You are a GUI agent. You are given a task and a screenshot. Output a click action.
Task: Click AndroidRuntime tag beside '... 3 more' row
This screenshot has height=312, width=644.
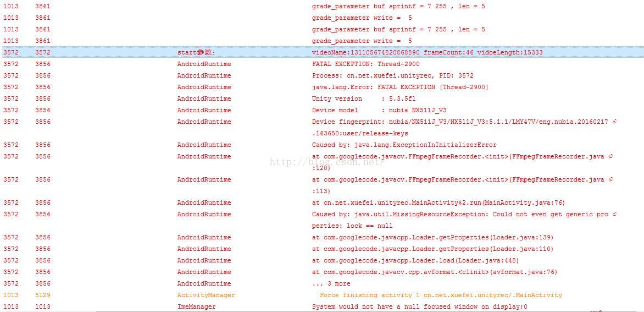(204, 283)
